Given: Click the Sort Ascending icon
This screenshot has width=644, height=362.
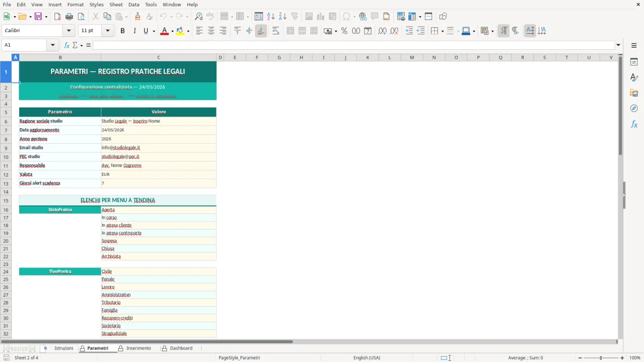Looking at the screenshot, I should (271, 17).
